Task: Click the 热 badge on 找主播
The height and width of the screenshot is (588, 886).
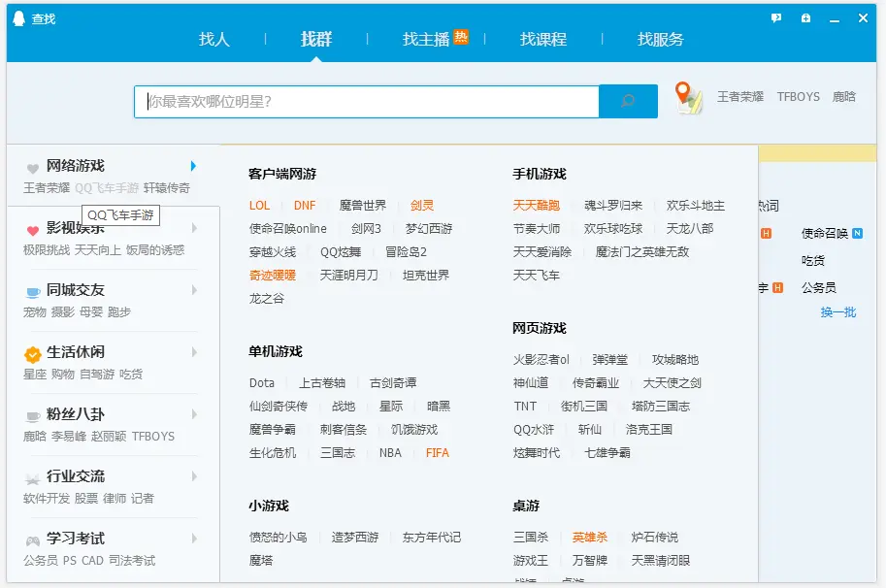Action: coord(461,37)
